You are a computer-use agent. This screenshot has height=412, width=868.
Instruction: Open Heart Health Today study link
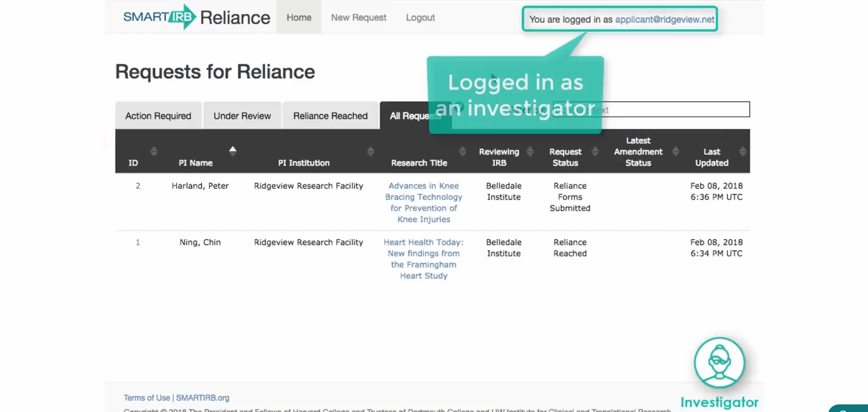[424, 259]
